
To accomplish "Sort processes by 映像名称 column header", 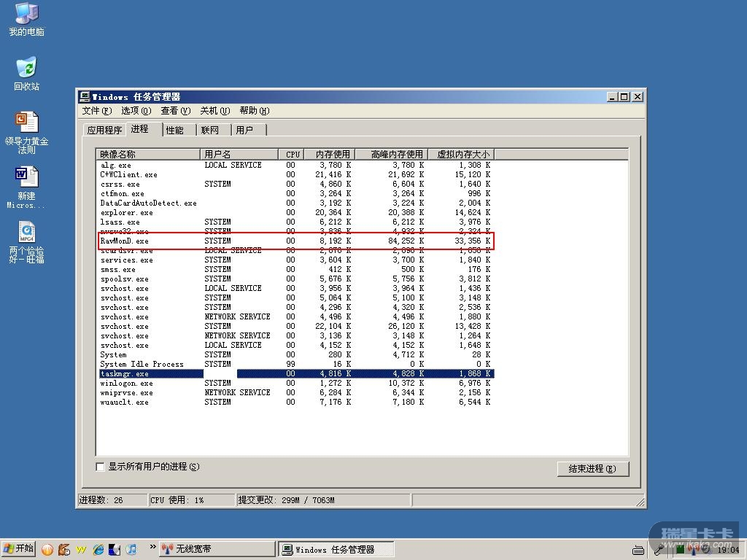I will click(148, 155).
